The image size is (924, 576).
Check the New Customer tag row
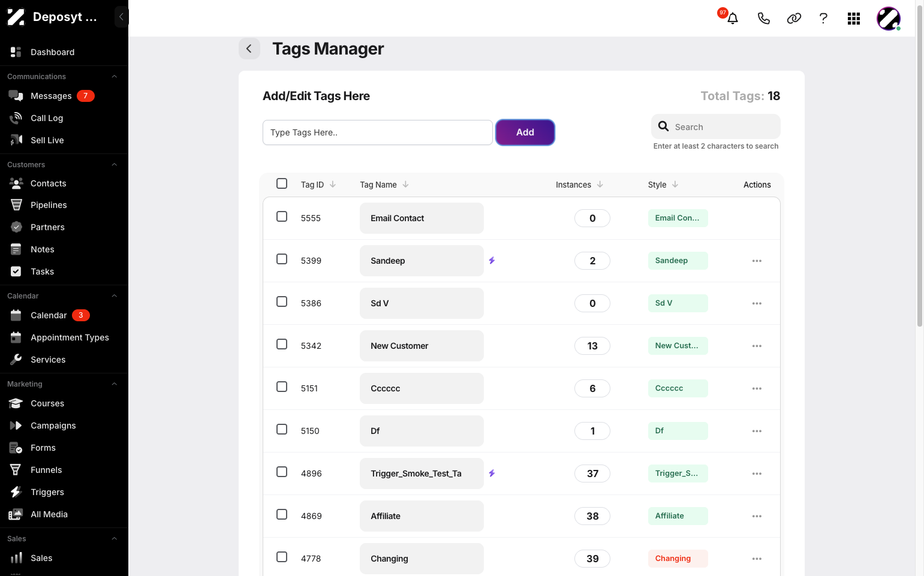282,344
